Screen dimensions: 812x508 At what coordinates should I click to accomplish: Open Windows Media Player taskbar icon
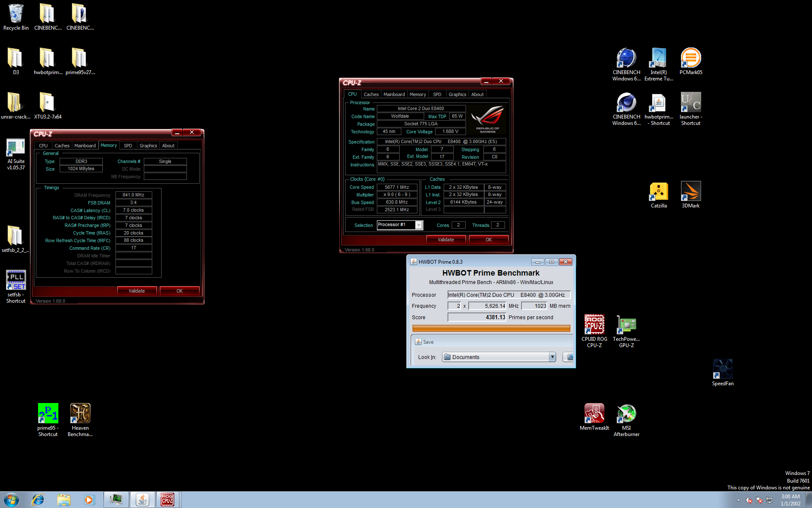89,500
